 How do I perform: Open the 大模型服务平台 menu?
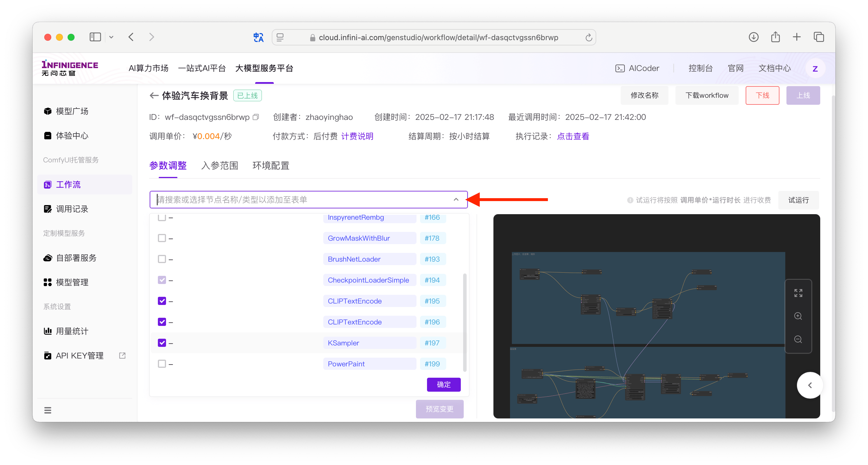264,68
